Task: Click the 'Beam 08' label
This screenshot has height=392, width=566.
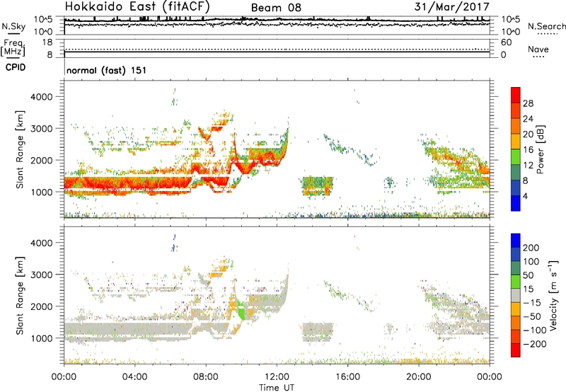Action: 276,8
